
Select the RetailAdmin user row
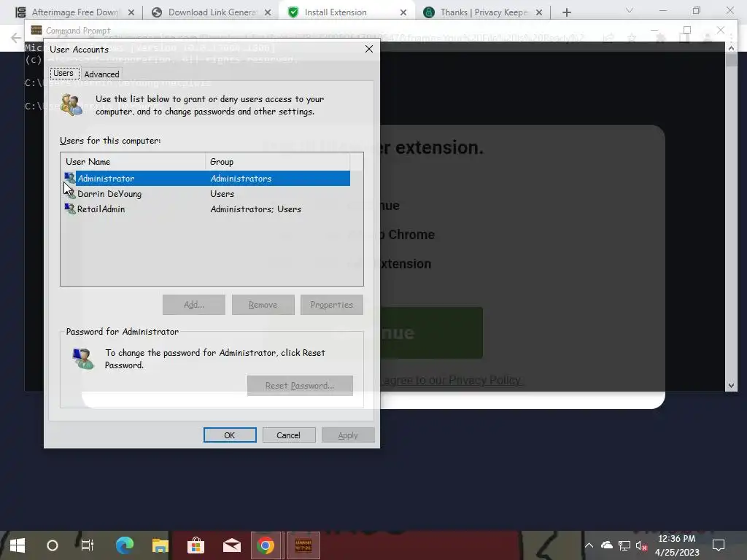pyautogui.click(x=207, y=209)
